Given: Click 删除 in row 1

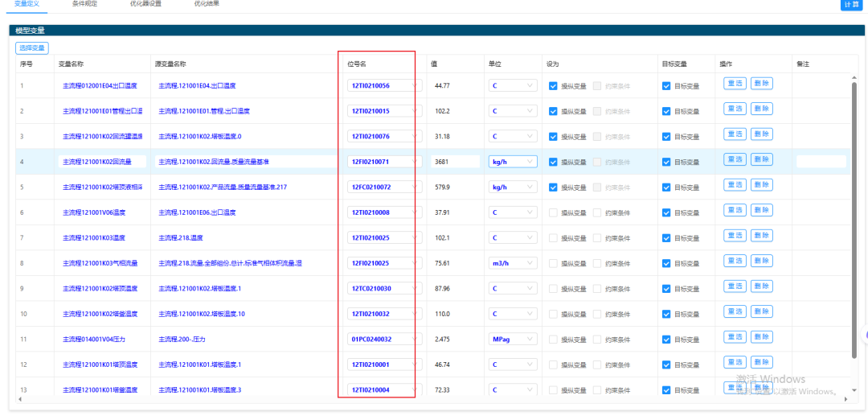Looking at the screenshot, I should tap(762, 84).
